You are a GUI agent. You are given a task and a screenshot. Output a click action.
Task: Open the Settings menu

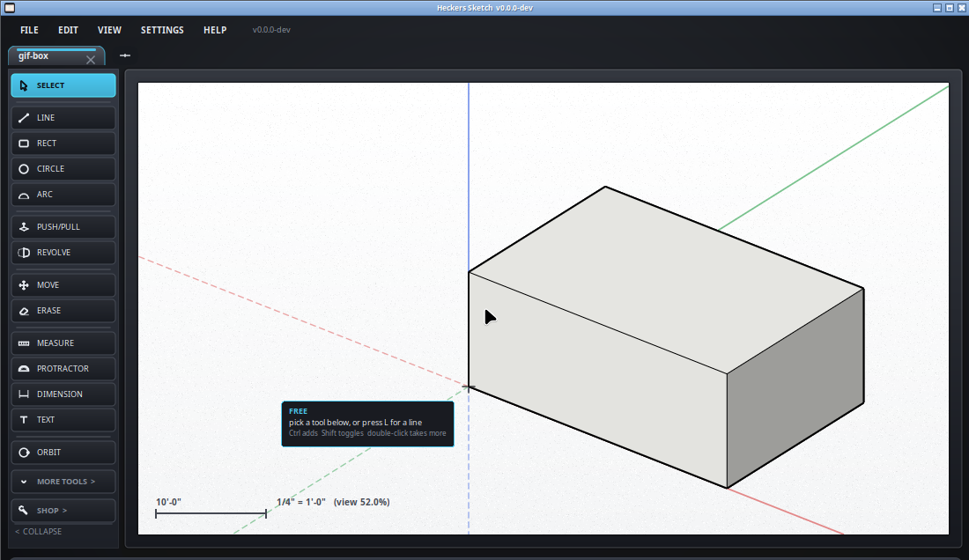162,30
